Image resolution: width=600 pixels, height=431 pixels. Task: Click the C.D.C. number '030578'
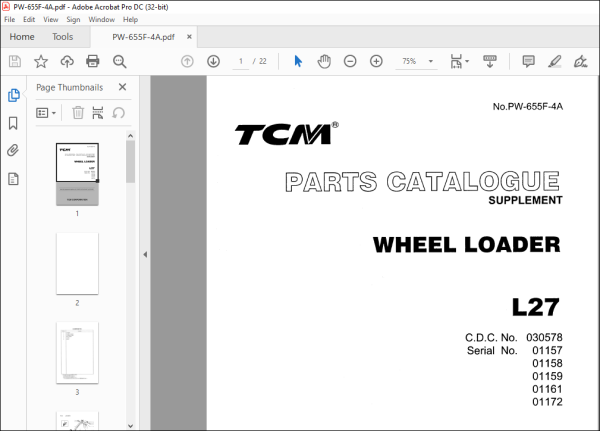pos(544,337)
